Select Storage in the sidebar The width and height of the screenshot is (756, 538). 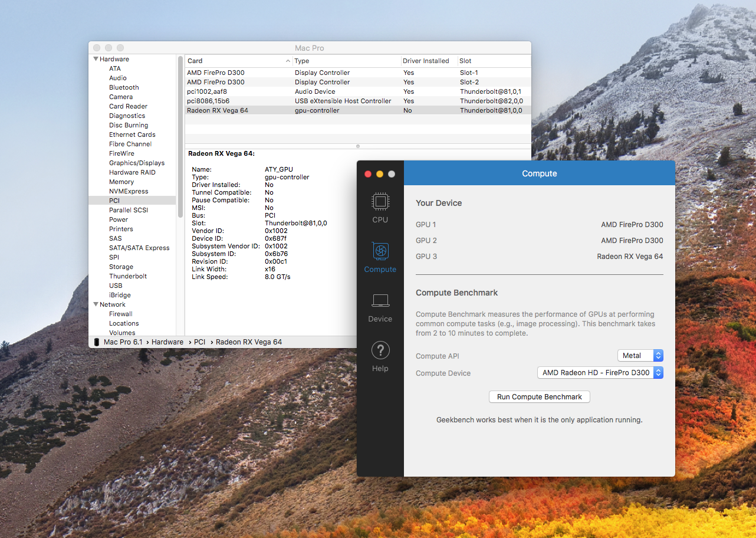pos(121,267)
